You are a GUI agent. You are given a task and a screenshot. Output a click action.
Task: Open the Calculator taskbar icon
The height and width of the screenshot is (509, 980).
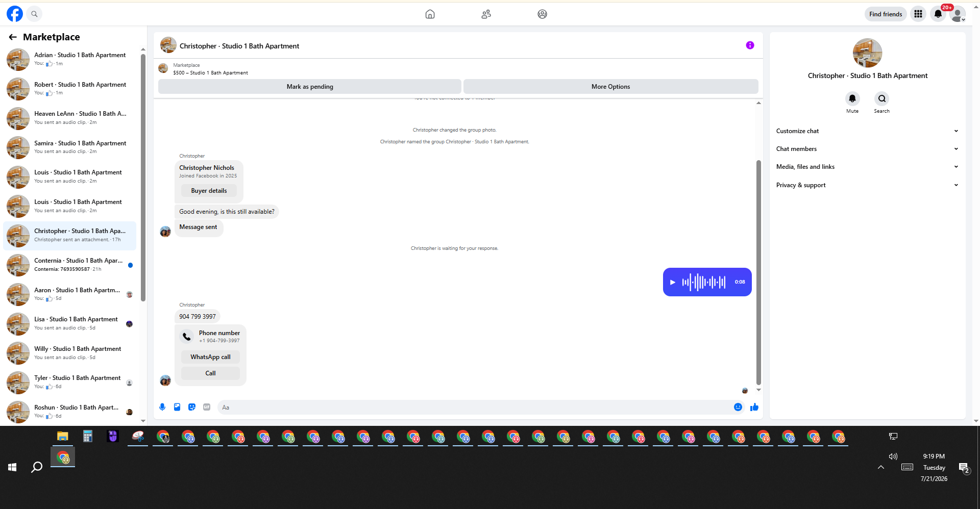tap(88, 437)
